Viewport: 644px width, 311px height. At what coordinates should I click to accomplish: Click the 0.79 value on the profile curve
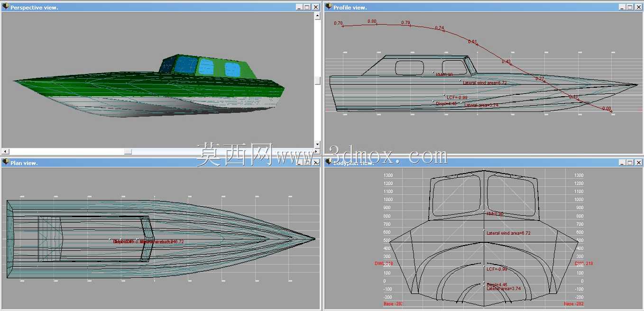point(405,23)
